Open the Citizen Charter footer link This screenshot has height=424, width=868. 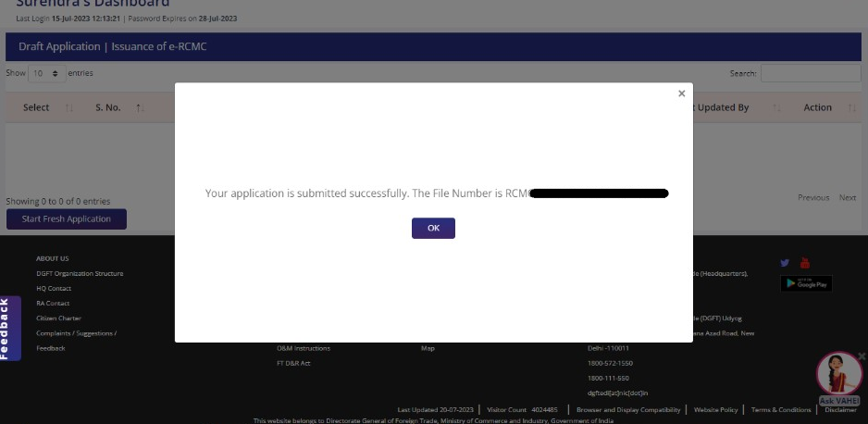58,318
